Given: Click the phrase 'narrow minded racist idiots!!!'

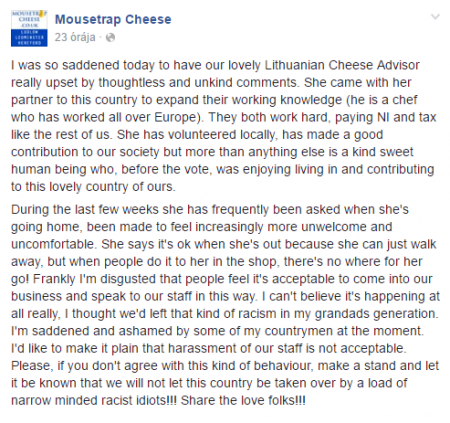Looking at the screenshot, I should pos(94,400).
